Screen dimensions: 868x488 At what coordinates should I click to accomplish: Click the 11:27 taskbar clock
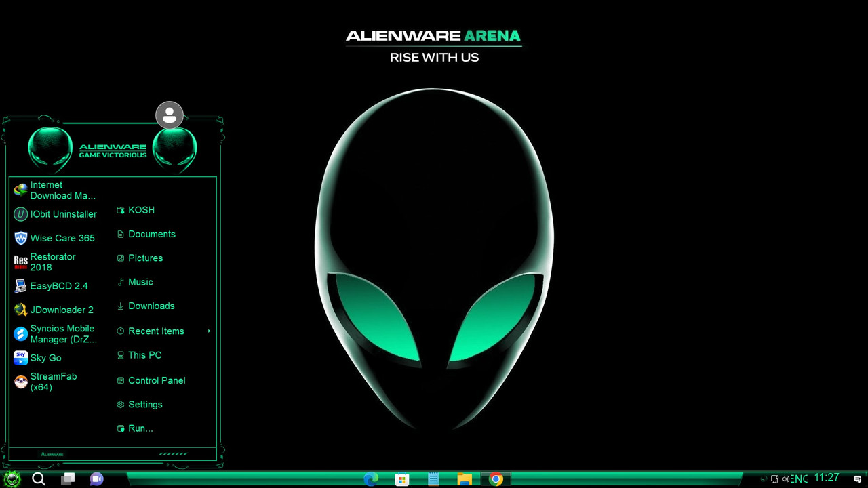[x=827, y=478]
